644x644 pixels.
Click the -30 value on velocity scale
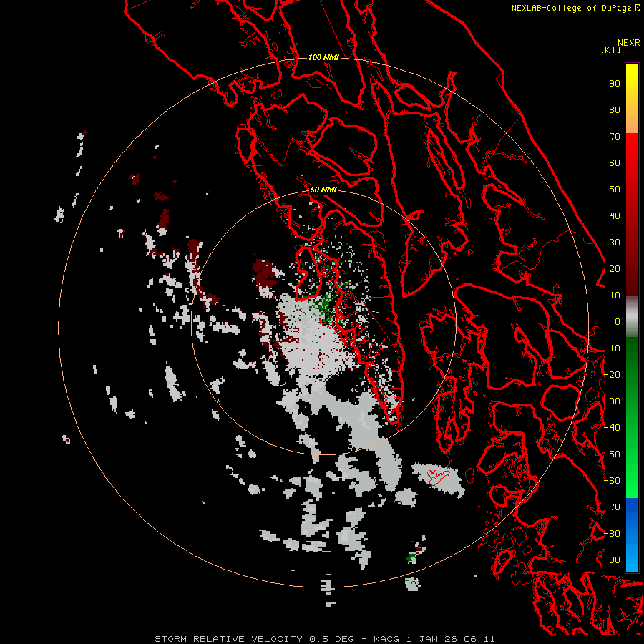click(612, 401)
